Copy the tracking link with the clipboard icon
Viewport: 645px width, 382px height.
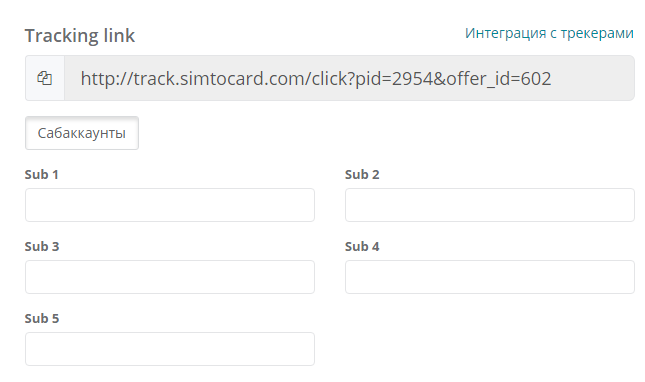(x=45, y=78)
